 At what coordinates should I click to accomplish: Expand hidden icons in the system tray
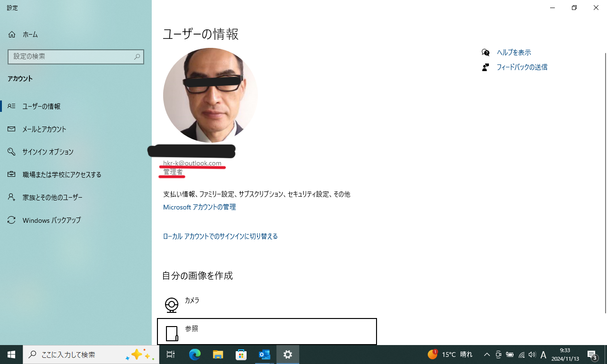click(487, 354)
